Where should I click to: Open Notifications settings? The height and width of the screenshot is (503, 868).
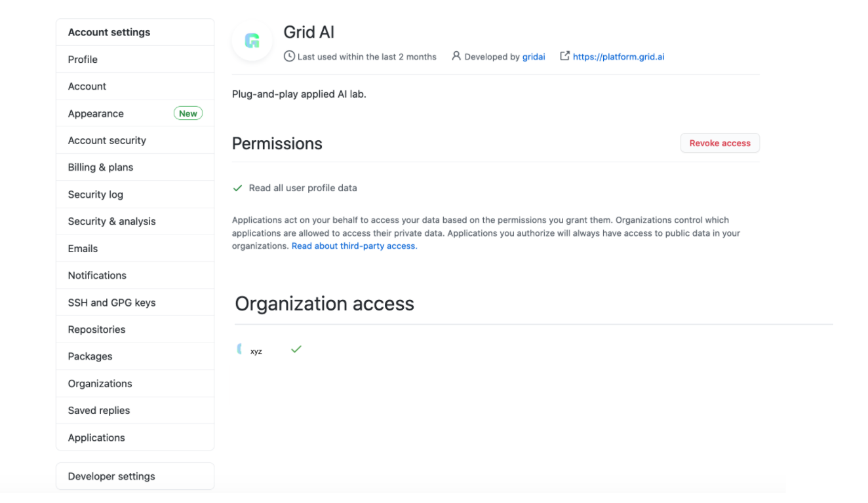[135, 275]
